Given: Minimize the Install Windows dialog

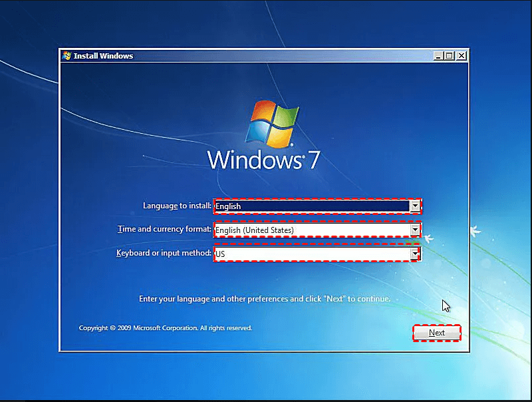Looking at the screenshot, I should 438,56.
